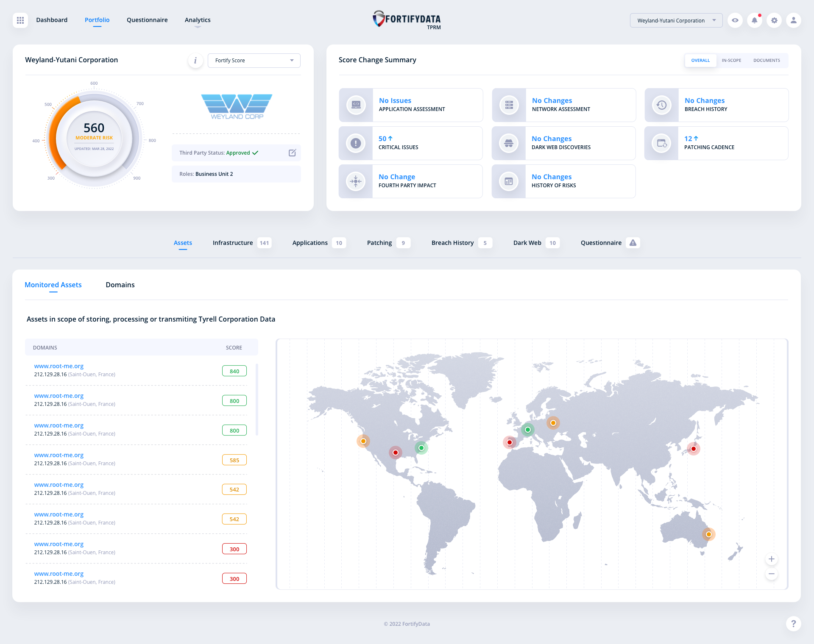Click the notifications bell icon
814x644 pixels.
click(755, 20)
